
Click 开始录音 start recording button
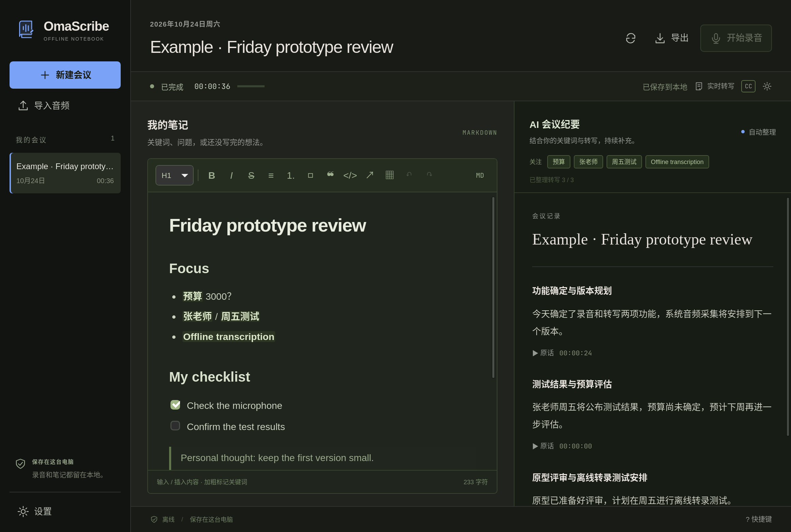click(x=736, y=38)
